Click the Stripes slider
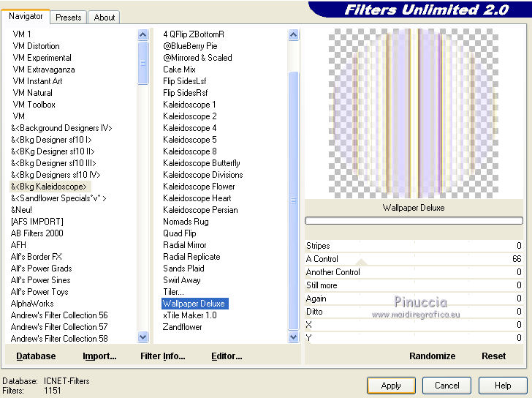 click(x=414, y=246)
